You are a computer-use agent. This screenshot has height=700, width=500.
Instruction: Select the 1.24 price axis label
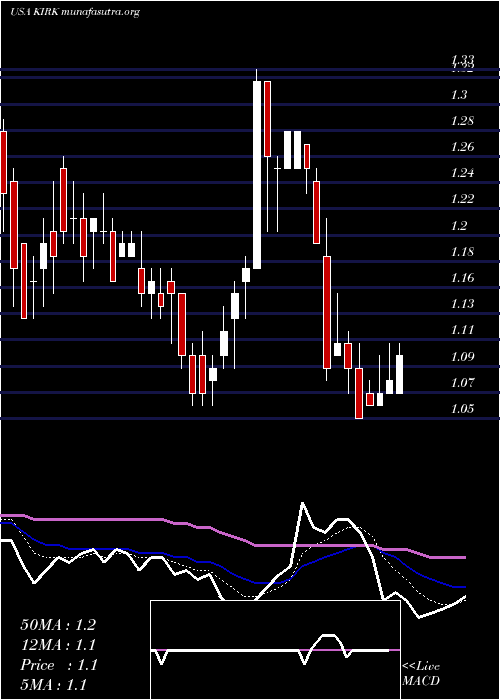tap(462, 173)
